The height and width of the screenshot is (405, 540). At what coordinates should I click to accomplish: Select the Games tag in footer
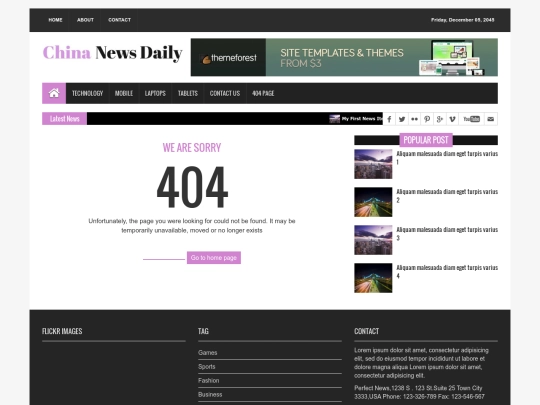click(207, 353)
